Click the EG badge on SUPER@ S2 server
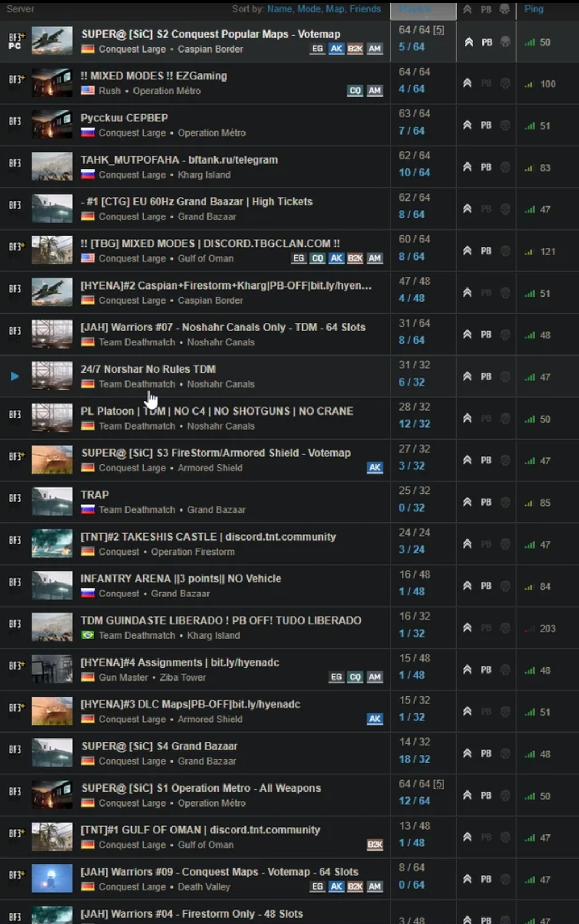 [318, 49]
